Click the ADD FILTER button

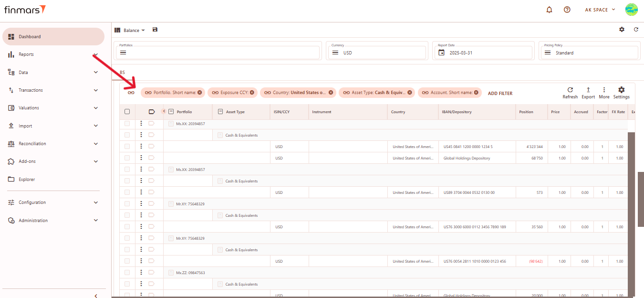[500, 94]
